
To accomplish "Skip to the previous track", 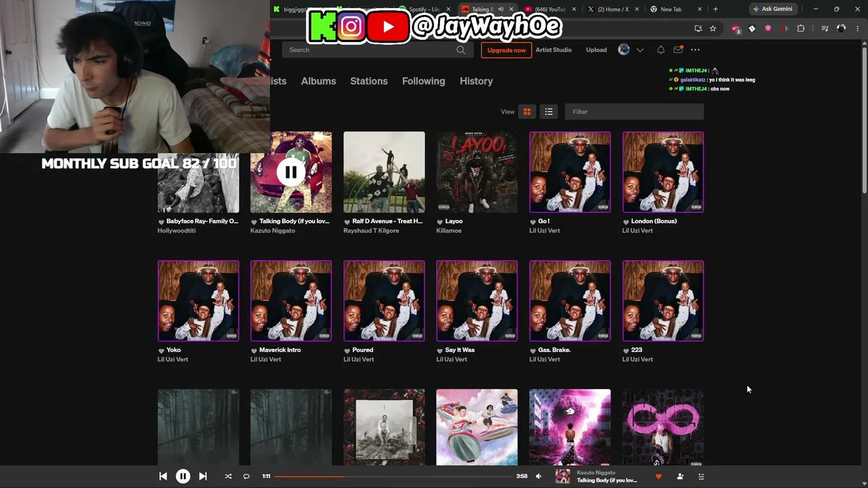I will 163,476.
